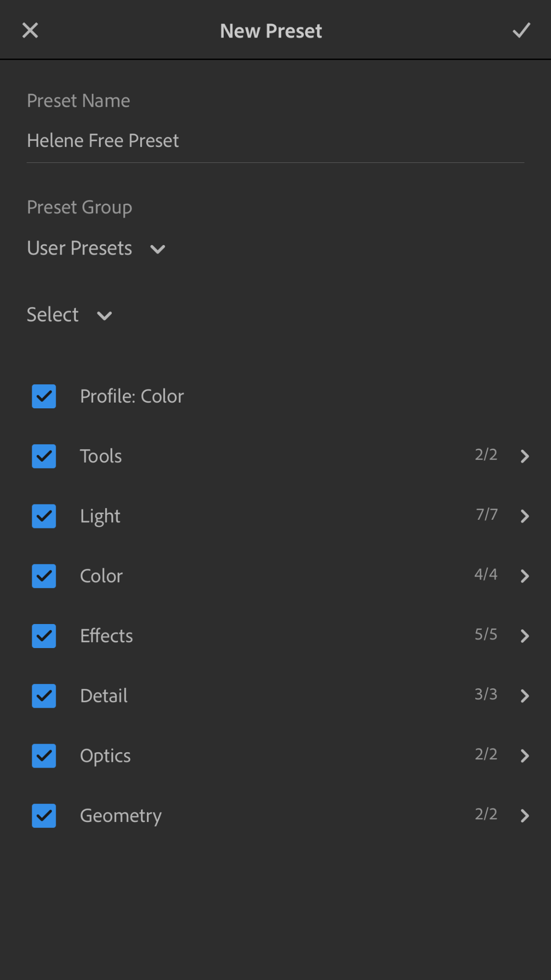Open Light settings via chevron arrow

(x=525, y=516)
